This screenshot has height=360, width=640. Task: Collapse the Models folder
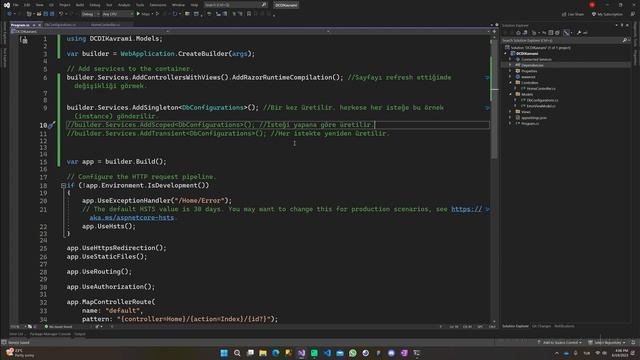(510, 94)
